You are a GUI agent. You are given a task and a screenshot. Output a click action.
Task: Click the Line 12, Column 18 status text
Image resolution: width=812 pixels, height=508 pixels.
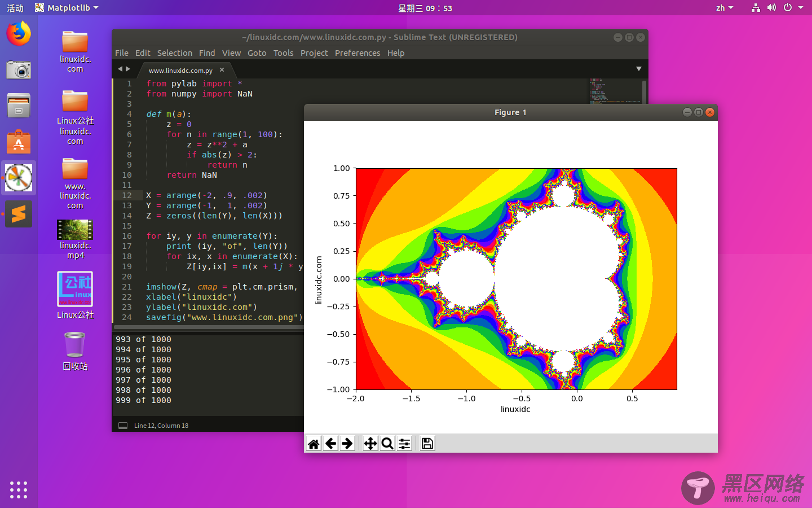point(161,426)
